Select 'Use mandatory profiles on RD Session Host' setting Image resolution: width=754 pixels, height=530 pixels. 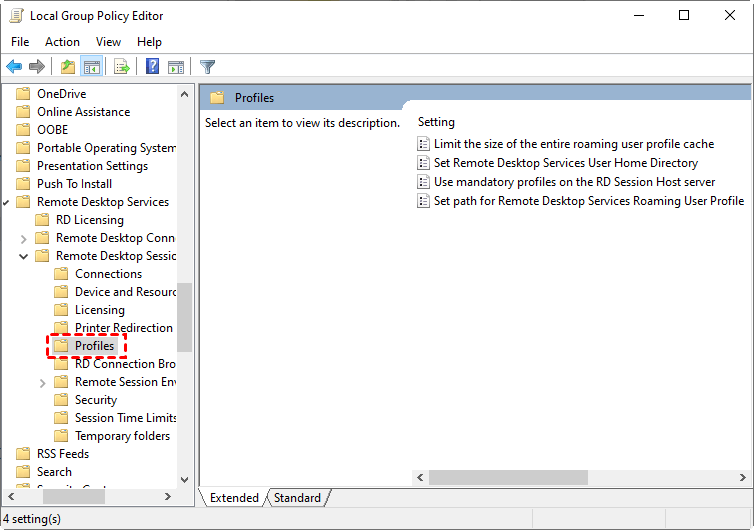click(574, 182)
